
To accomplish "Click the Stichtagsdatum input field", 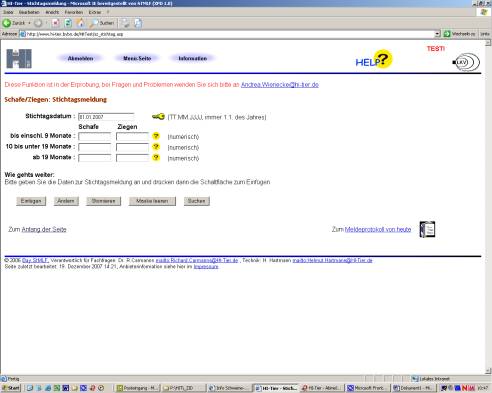I will point(106,117).
